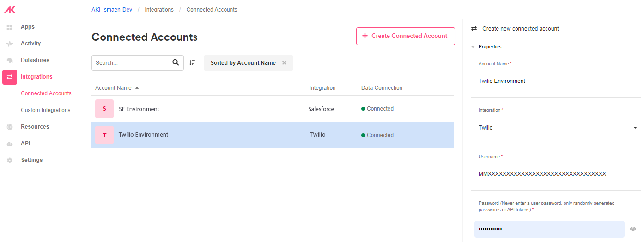Image resolution: width=644 pixels, height=242 pixels.
Task: Open the Settings gear icon
Action: [x=10, y=160]
